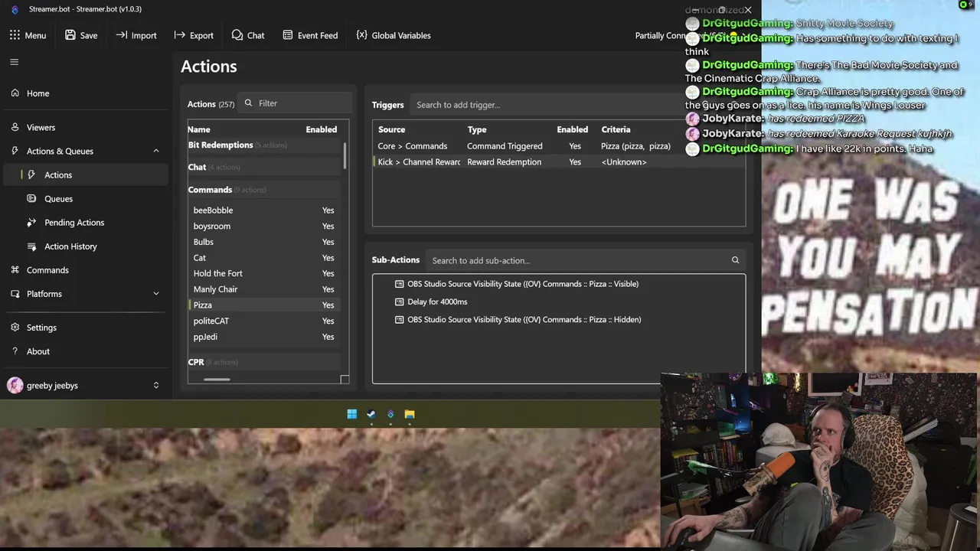Sort by the Name column header
Image resolution: width=980 pixels, height=551 pixels.
pos(199,129)
